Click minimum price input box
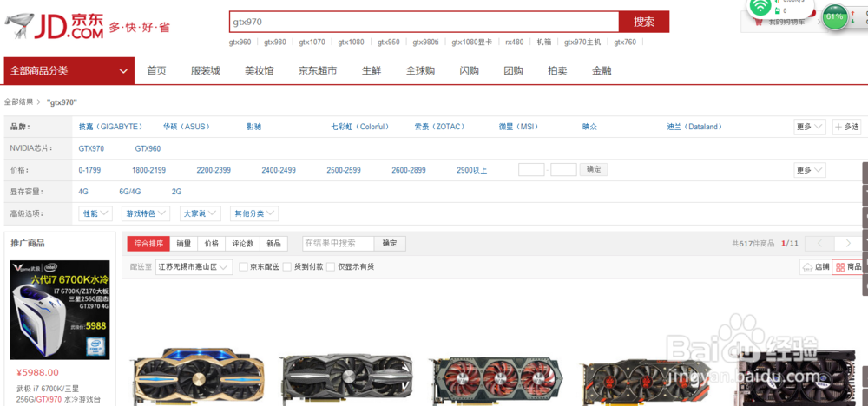The width and height of the screenshot is (868, 406). [531, 170]
